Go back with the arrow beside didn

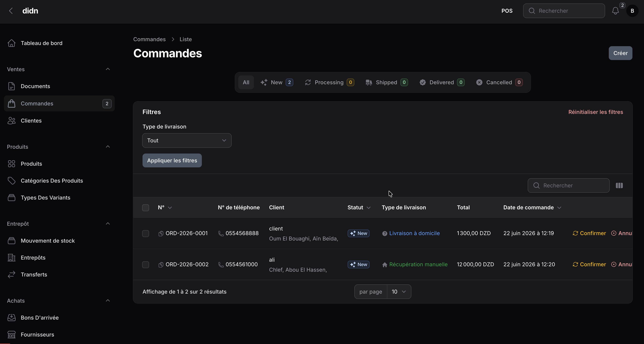[11, 11]
